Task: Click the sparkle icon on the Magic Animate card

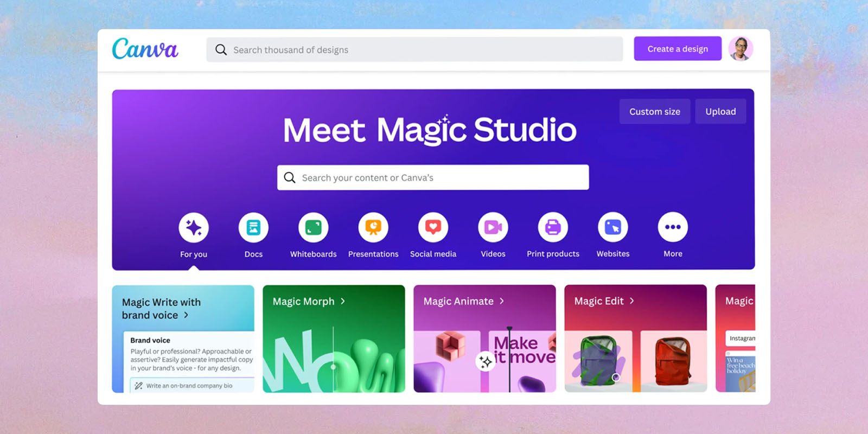Action: coord(485,361)
